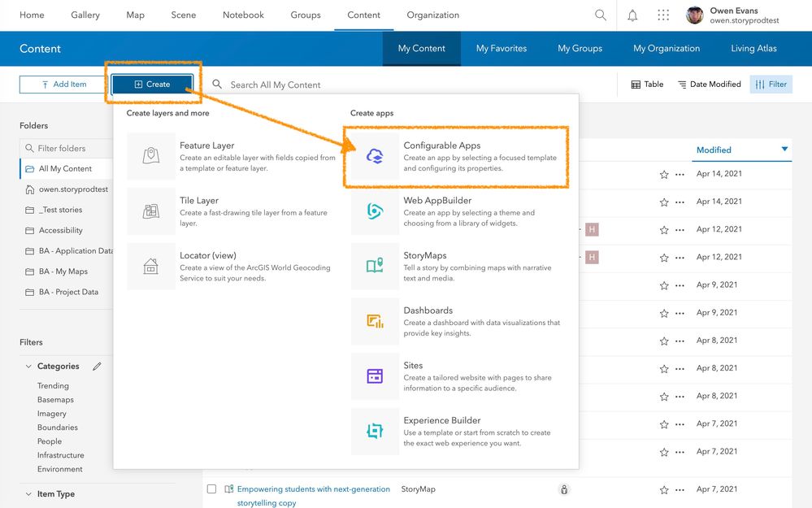Open more options for first Apr 8, 2021 row
This screenshot has height=508, width=812.
point(680,341)
